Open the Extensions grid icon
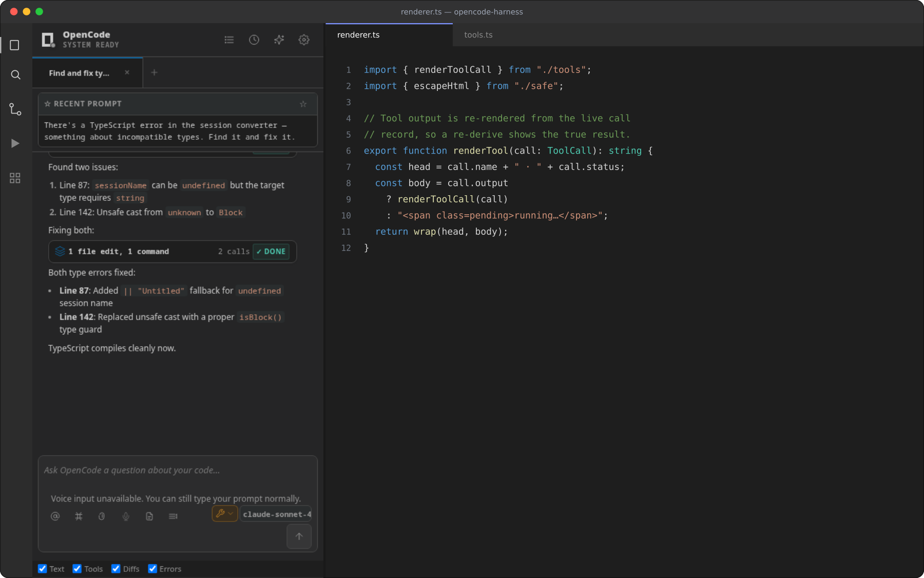The width and height of the screenshot is (924, 578). [15, 178]
